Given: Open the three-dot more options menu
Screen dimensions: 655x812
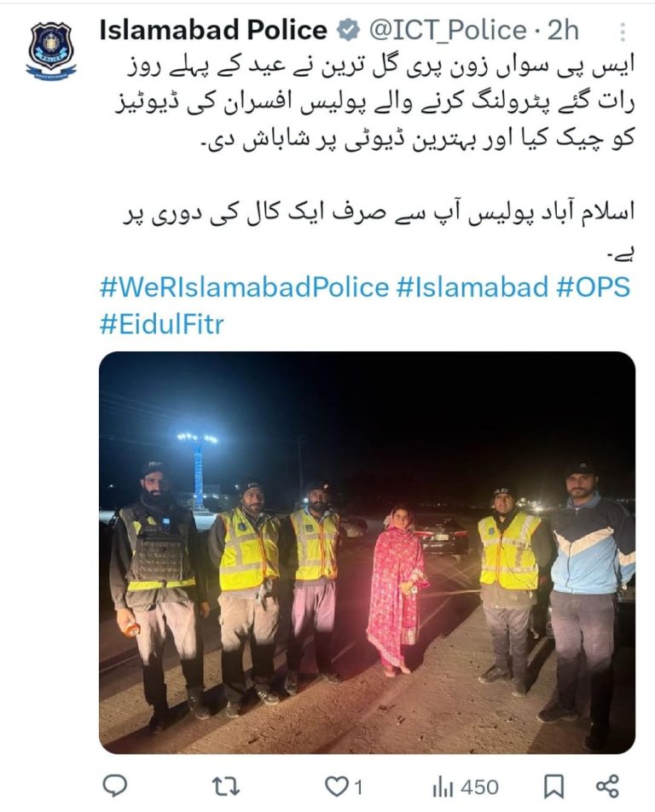Looking at the screenshot, I should coord(623,32).
